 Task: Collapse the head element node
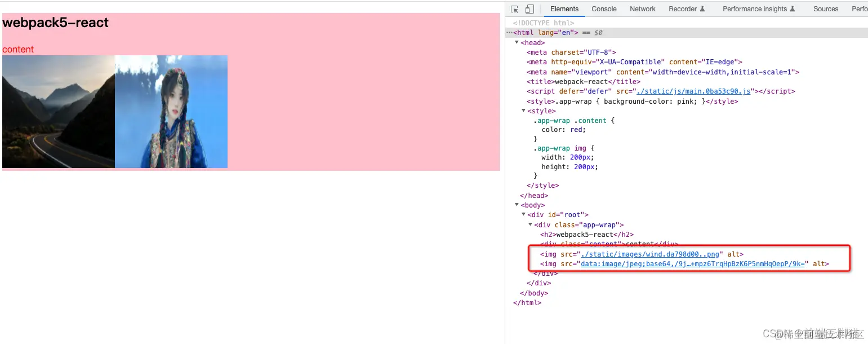click(517, 43)
